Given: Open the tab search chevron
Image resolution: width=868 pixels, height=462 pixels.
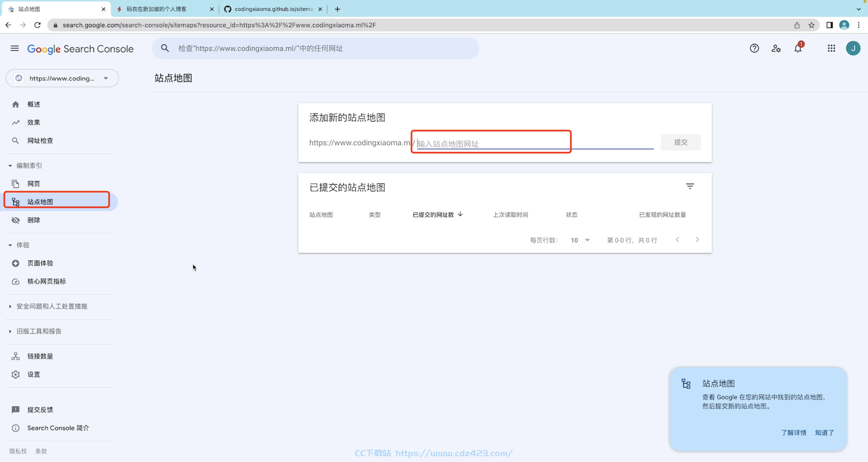Looking at the screenshot, I should pyautogui.click(x=859, y=9).
